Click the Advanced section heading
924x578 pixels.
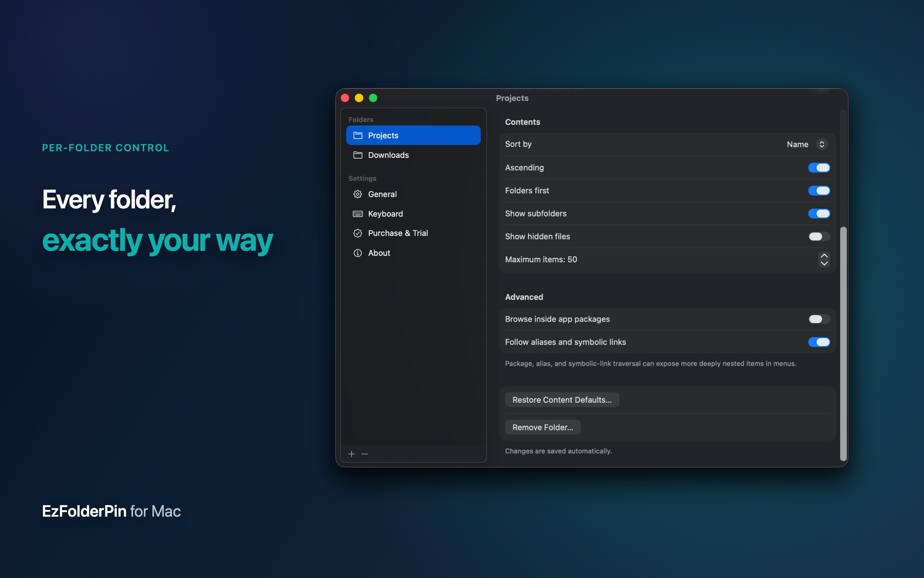524,297
